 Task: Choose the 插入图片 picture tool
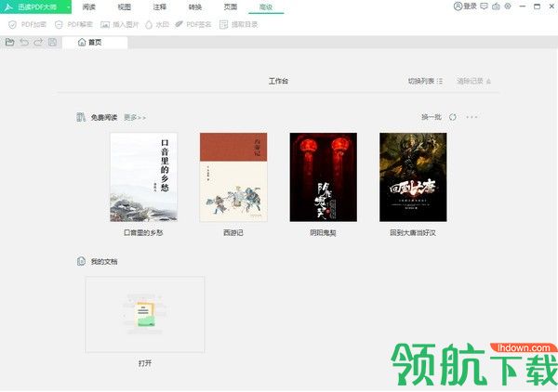[x=119, y=24]
